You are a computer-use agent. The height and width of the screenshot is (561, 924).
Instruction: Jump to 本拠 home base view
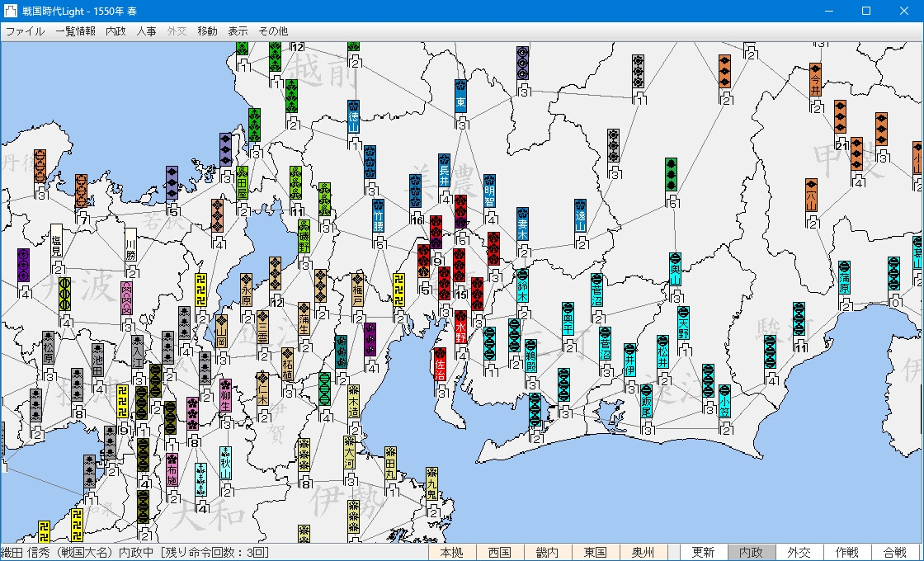(x=452, y=553)
